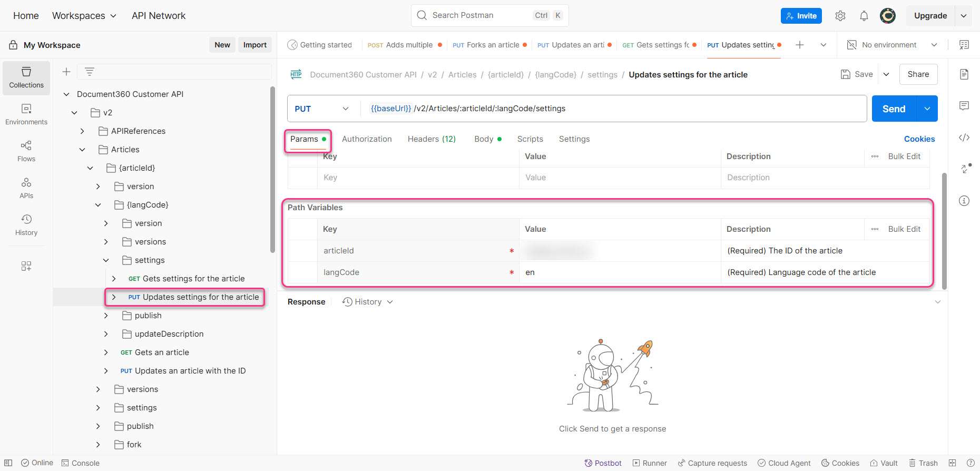Open the comments icon in right sidebar

tap(964, 106)
